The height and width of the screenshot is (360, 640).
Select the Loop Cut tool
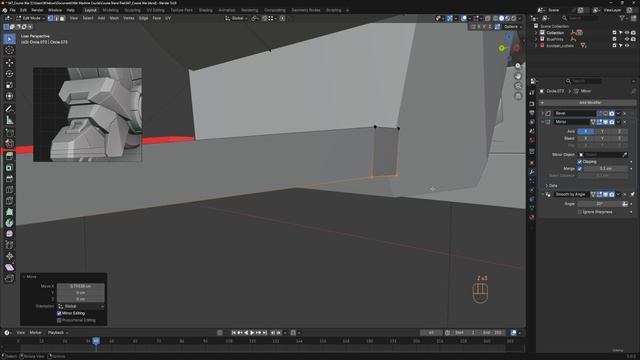tap(9, 190)
